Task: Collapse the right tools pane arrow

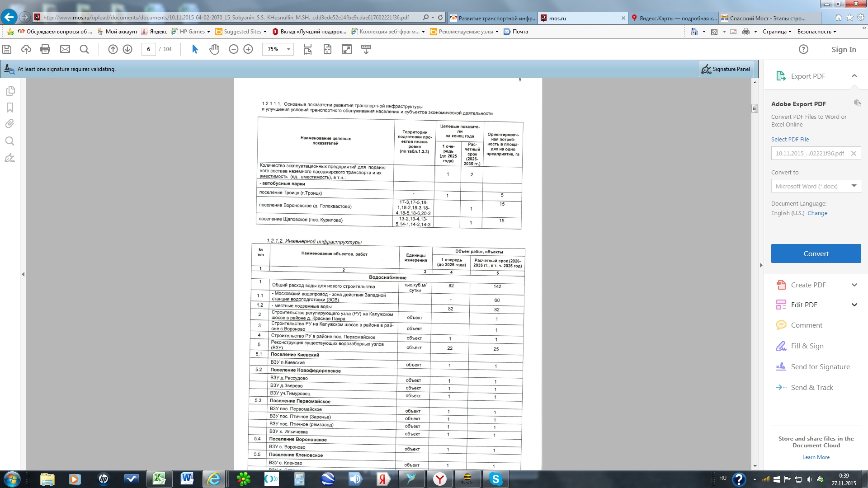Action: [x=761, y=265]
